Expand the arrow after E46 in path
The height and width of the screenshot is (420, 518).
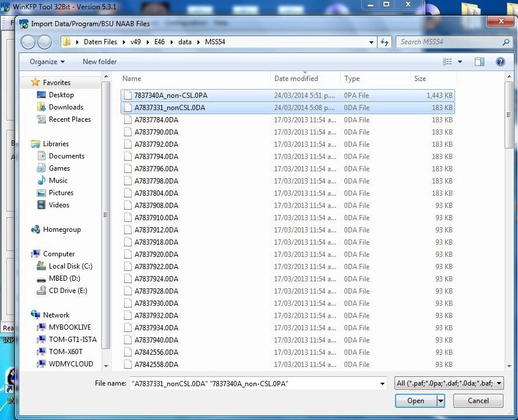[172, 43]
